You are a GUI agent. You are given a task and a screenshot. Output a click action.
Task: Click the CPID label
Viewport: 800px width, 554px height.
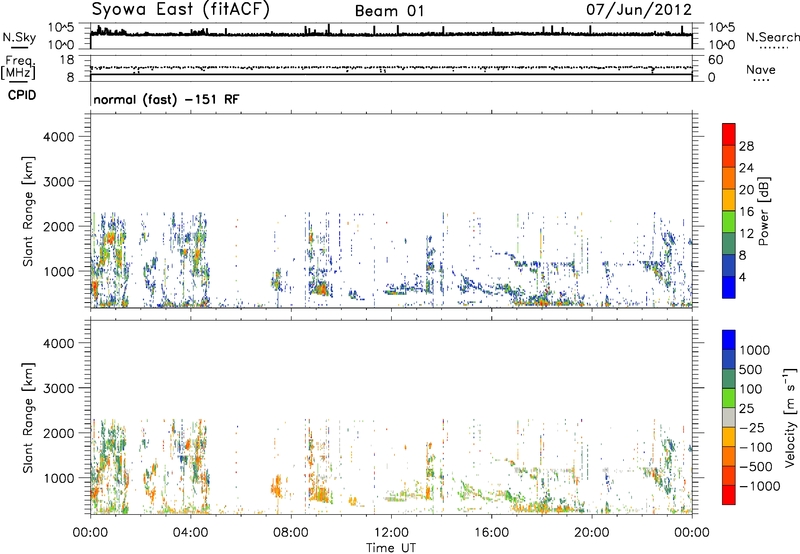coord(22,95)
